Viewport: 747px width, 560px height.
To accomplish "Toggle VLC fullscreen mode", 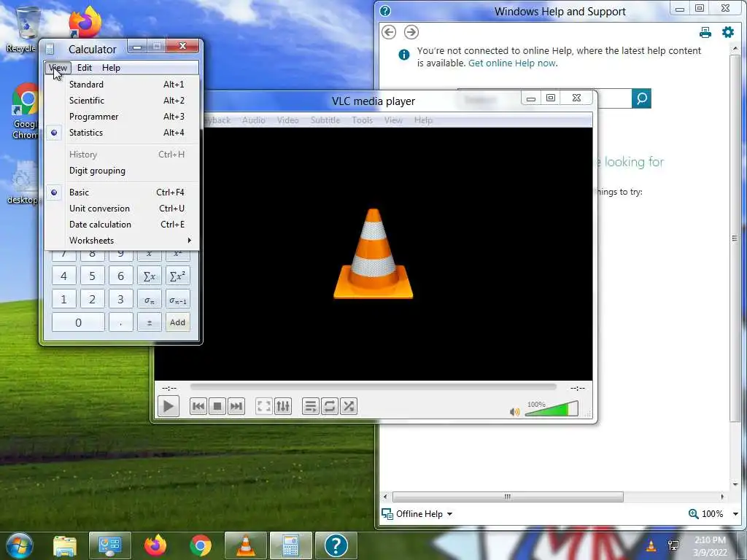I will [264, 406].
